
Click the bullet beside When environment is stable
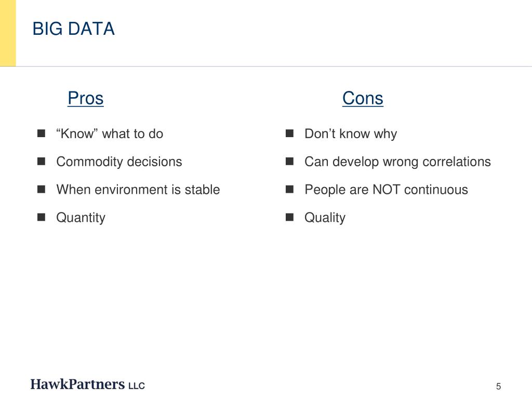tap(42, 189)
